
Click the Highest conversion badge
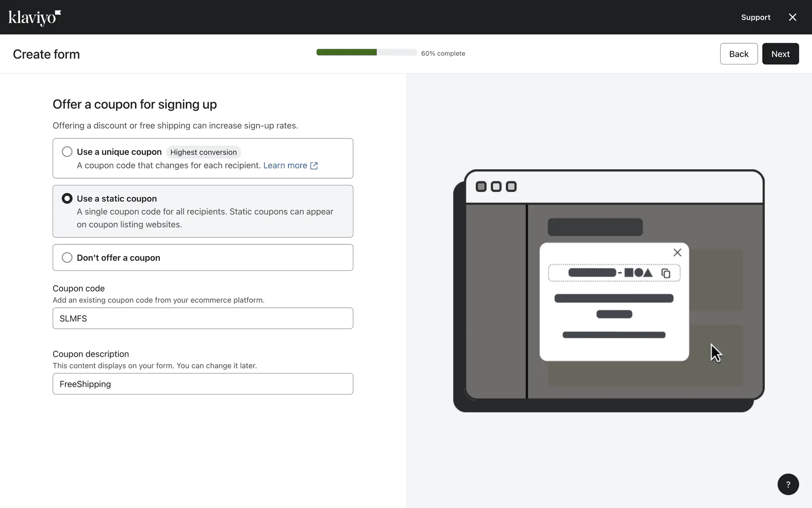click(203, 152)
